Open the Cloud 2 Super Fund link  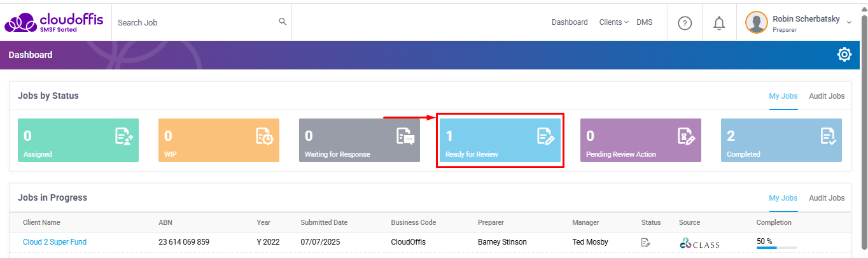click(55, 242)
